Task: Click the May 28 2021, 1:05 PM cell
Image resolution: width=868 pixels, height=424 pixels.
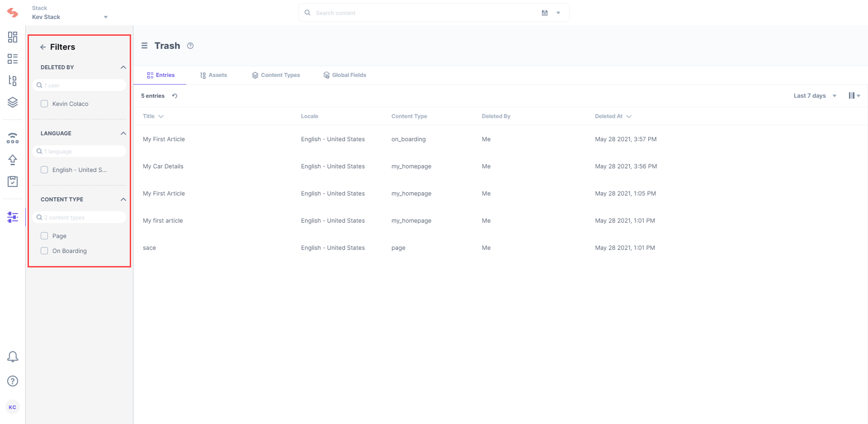Action: pyautogui.click(x=625, y=193)
